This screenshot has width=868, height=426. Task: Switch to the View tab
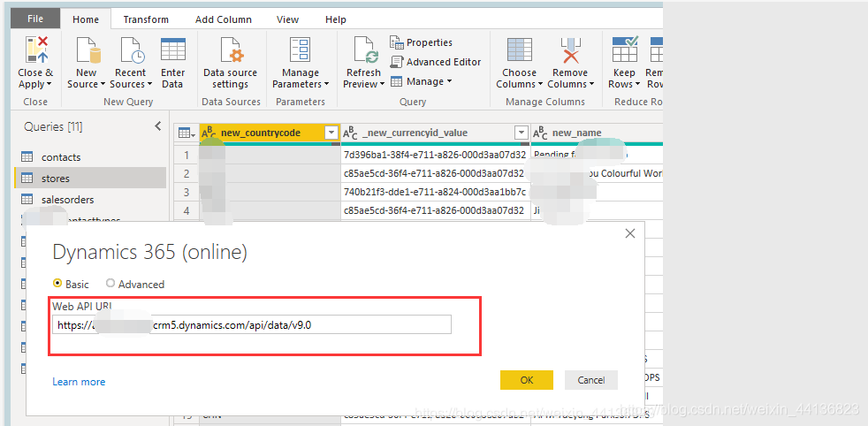288,19
